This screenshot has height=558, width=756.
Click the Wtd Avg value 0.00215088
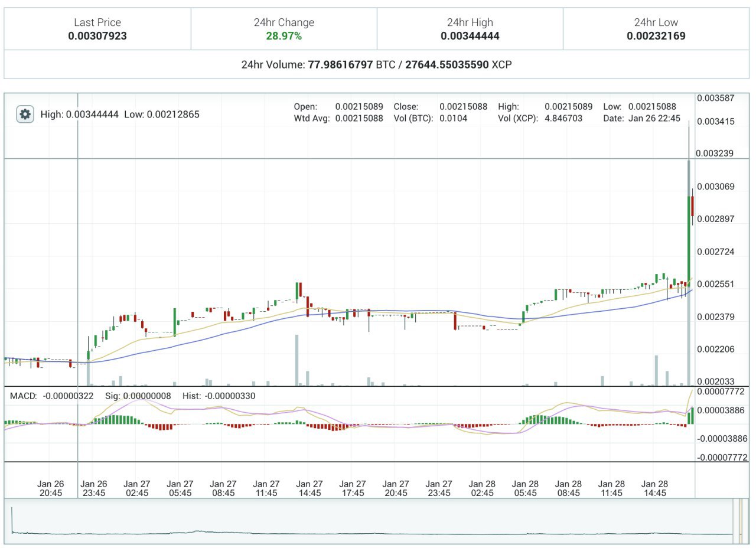click(359, 118)
